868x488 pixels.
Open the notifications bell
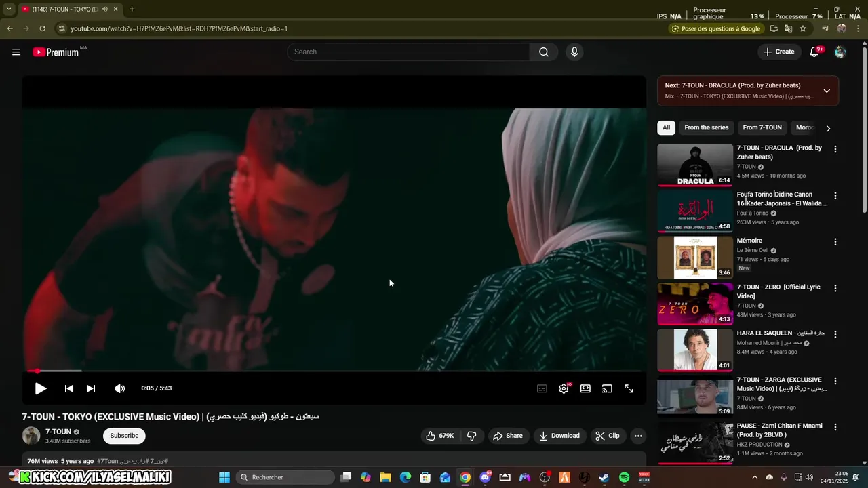(x=815, y=52)
